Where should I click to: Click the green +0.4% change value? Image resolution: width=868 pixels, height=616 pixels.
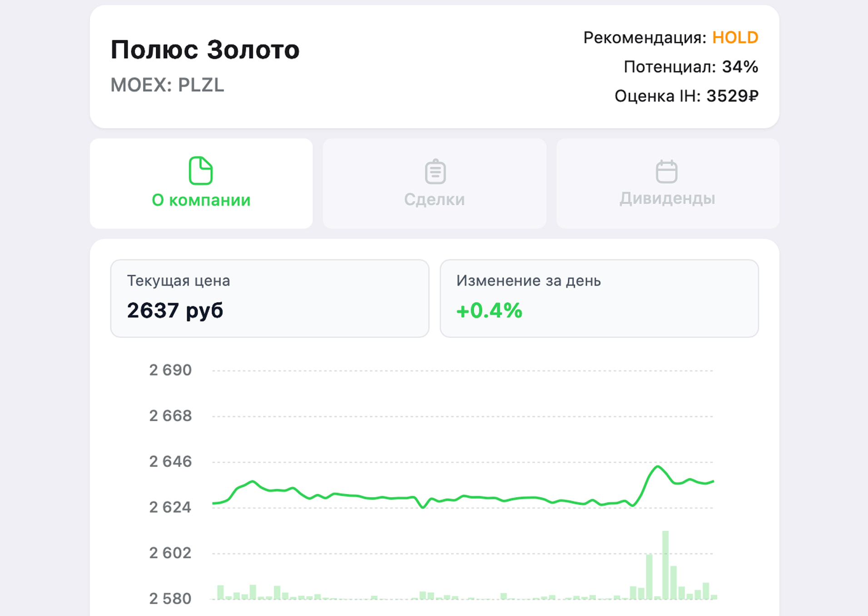(489, 311)
